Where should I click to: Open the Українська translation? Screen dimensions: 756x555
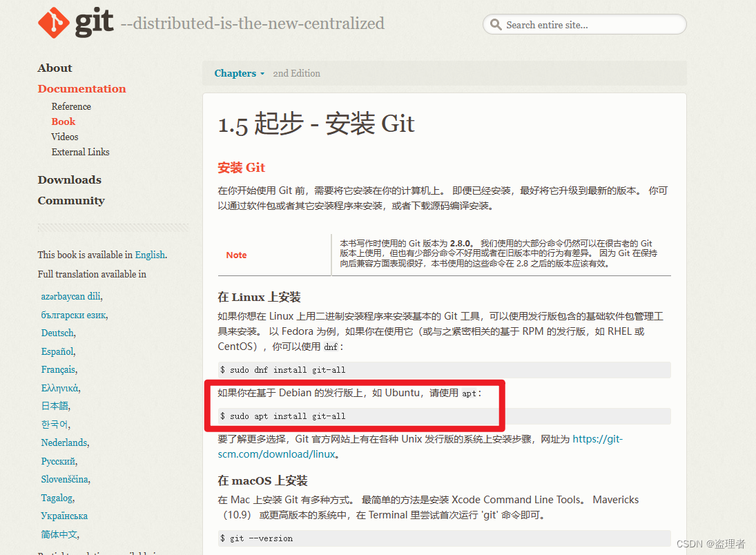(64, 516)
